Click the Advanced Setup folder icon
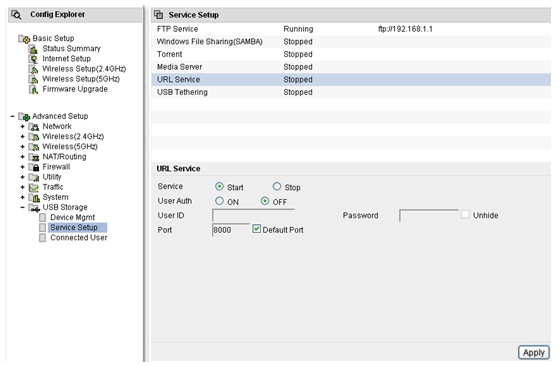This screenshot has height=365, width=559. pyautogui.click(x=24, y=117)
